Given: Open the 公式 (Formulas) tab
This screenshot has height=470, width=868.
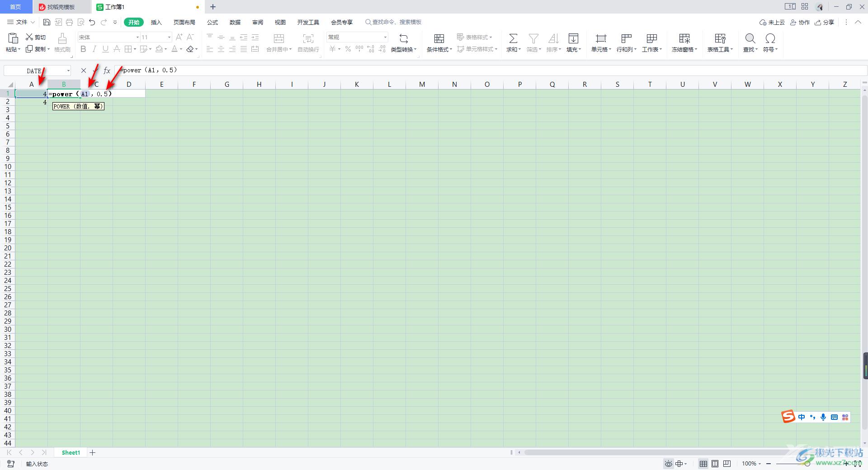Looking at the screenshot, I should [212, 22].
